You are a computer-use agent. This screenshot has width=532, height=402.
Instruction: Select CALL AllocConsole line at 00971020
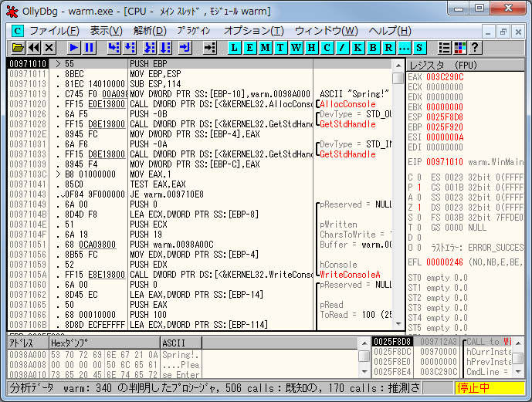click(x=199, y=104)
